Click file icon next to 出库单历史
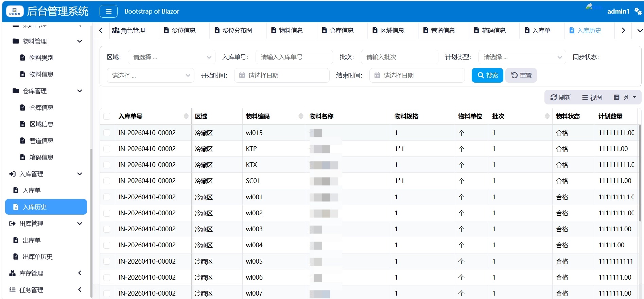The image size is (644, 299). (16, 256)
